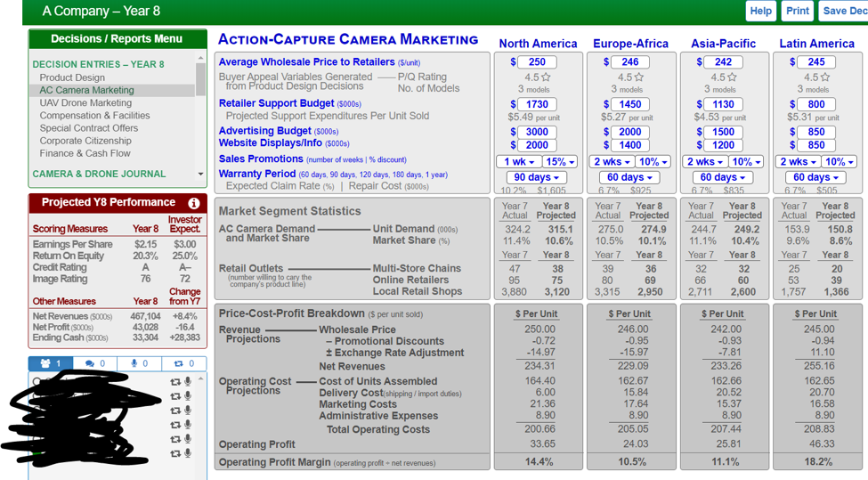Click Europe-Africa retailer support field 1450
The height and width of the screenshot is (480, 868).
630,104
